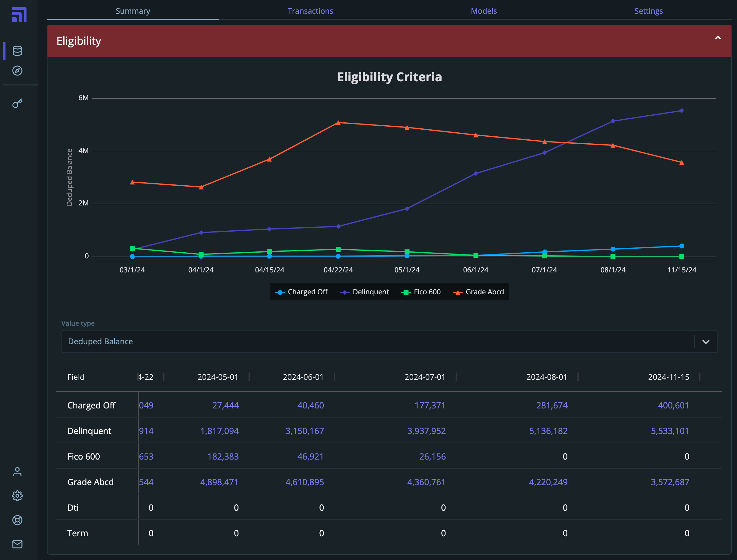Viewport: 737px width, 560px height.
Task: Toggle Charged Off series in legend
Action: coord(307,292)
